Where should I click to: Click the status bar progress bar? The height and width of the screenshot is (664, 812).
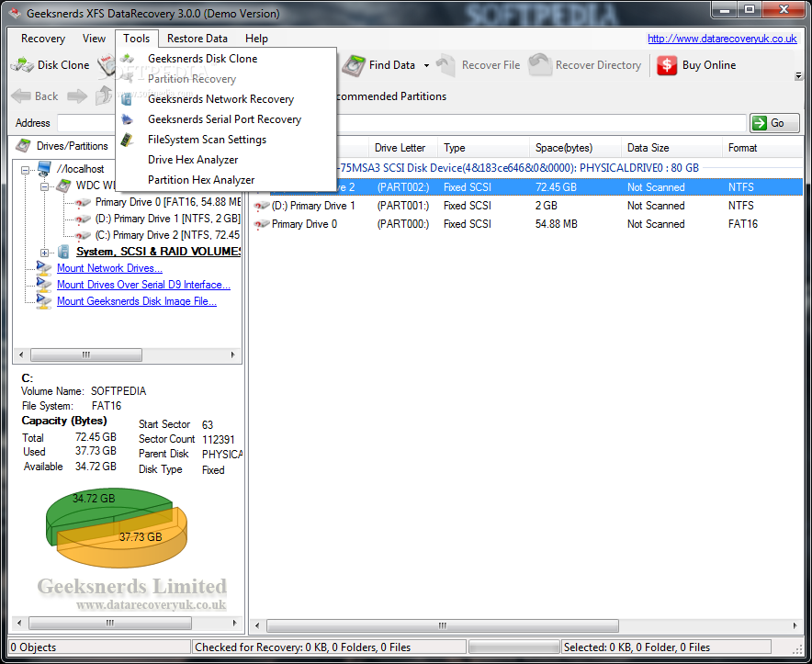coord(513,647)
